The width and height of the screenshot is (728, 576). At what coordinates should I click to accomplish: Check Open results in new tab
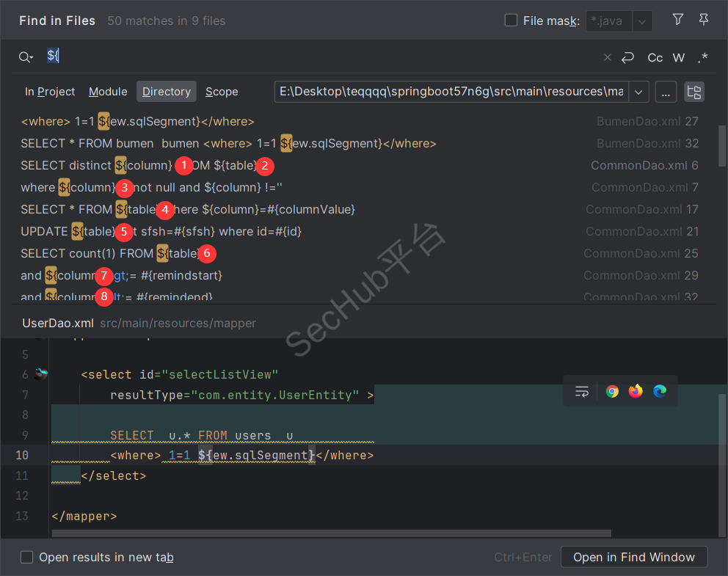coord(27,557)
